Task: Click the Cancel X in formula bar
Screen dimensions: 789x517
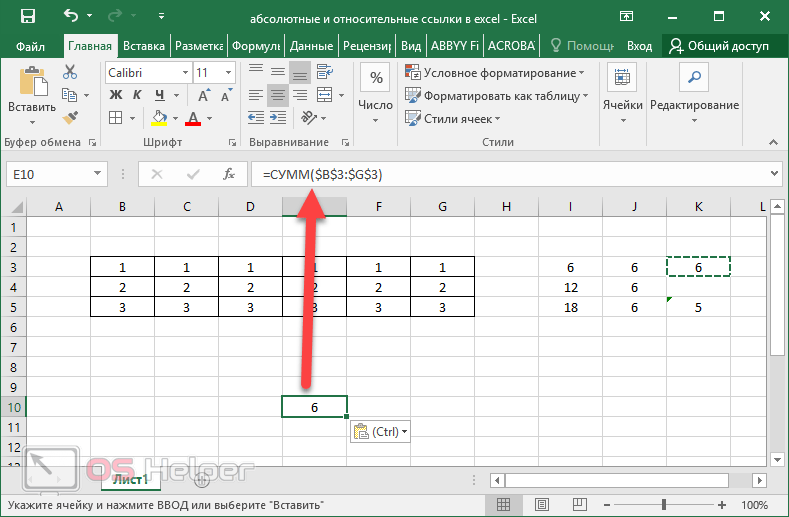Action: [157, 174]
